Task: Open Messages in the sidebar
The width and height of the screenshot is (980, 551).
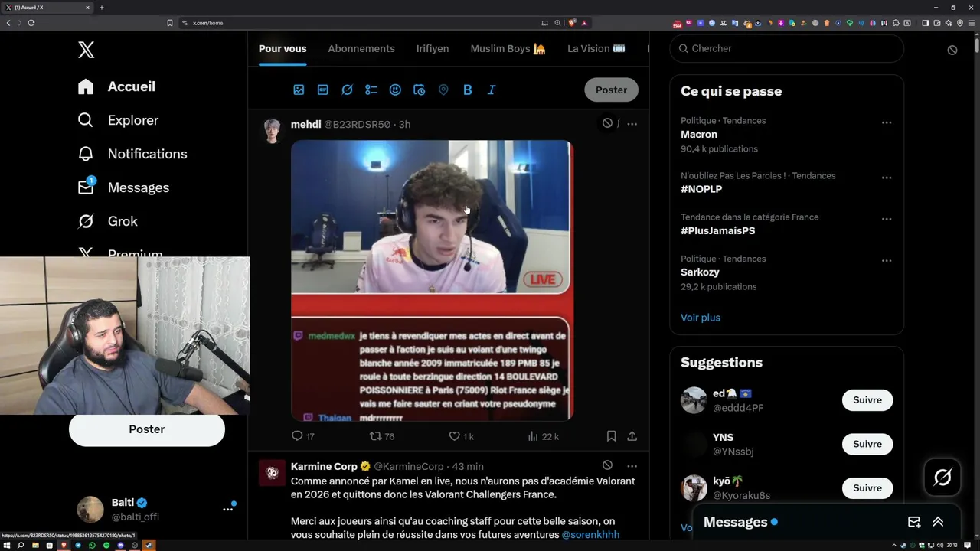Action: coord(123,187)
